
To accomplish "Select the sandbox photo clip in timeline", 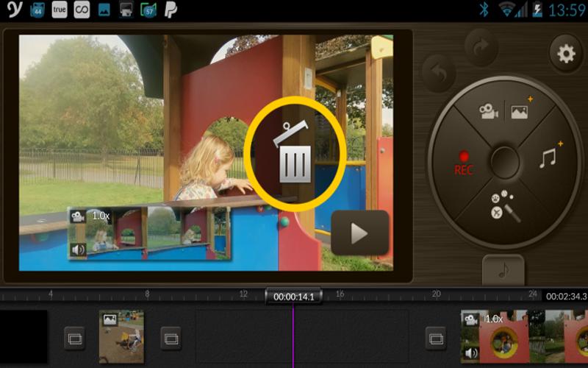I will tap(121, 336).
